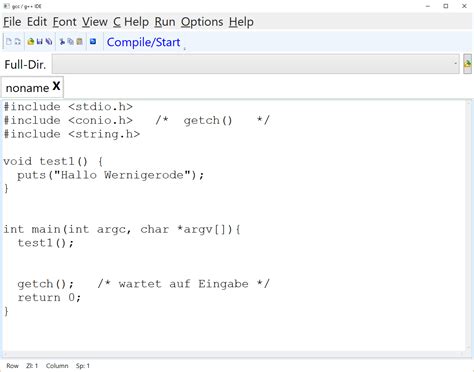Open the Font menu
The width and height of the screenshot is (474, 372).
pyautogui.click(x=65, y=22)
